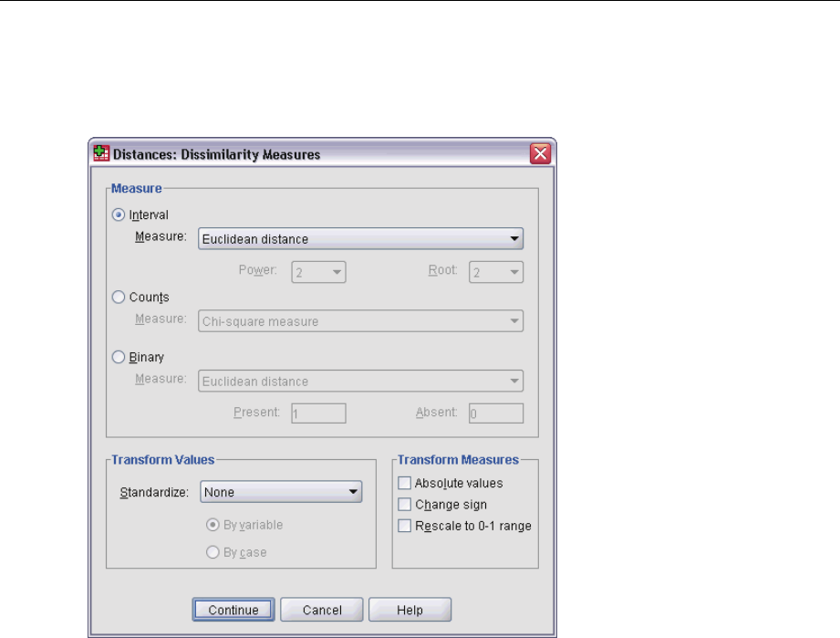
Task: Check Rescale to 0-1 range
Action: 404,526
